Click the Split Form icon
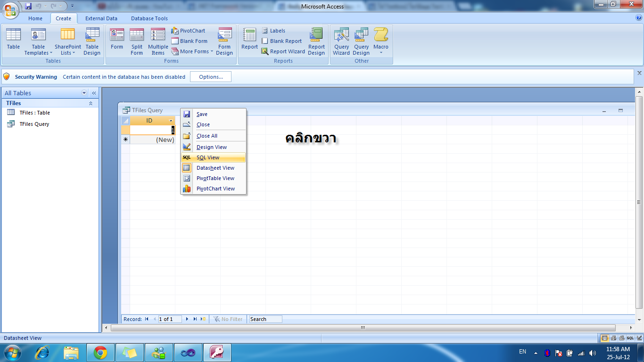644x362 pixels. pos(137,41)
